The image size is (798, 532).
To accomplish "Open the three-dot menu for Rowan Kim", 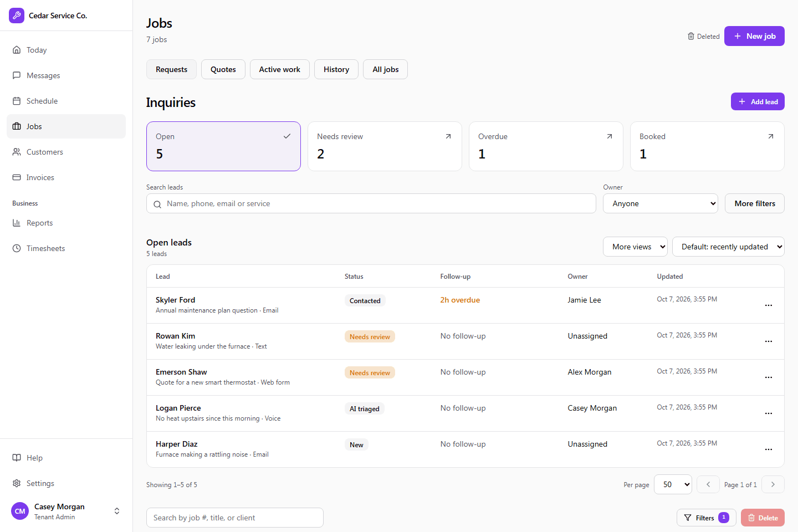I will pos(769,341).
